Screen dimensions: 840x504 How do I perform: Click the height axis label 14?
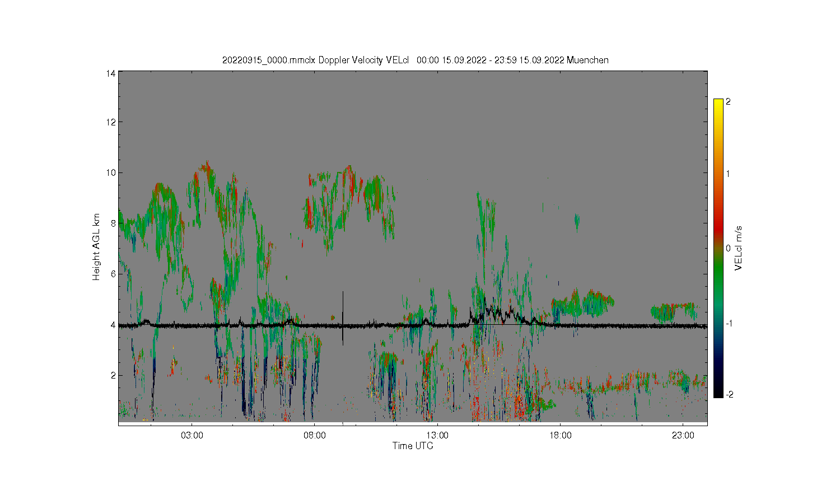111,73
